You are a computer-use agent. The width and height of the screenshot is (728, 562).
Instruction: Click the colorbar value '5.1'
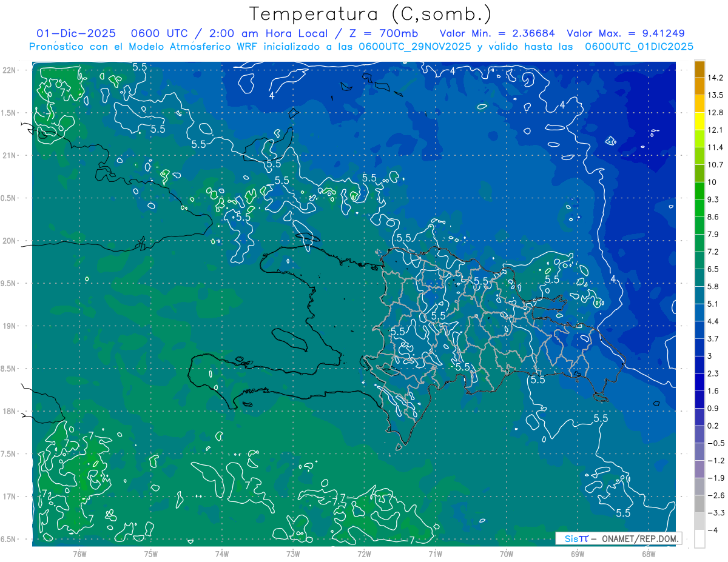click(x=714, y=304)
